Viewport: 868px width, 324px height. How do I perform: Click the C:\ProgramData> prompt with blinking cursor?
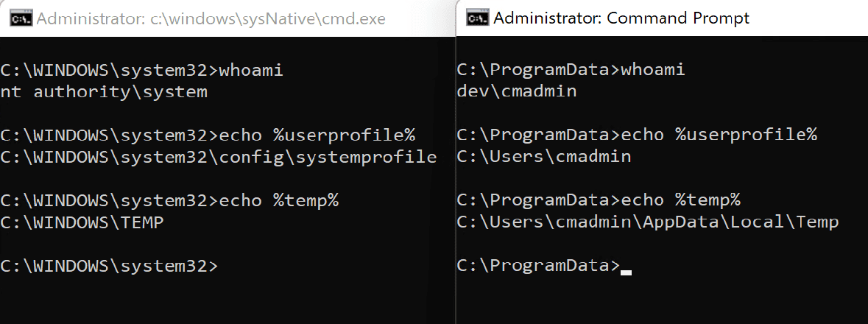click(544, 266)
